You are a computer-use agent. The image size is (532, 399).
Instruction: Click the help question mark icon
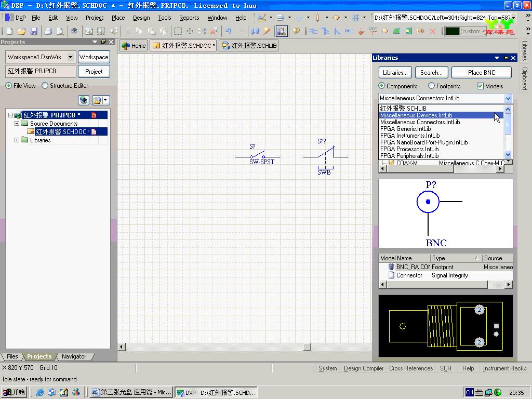(296, 31)
